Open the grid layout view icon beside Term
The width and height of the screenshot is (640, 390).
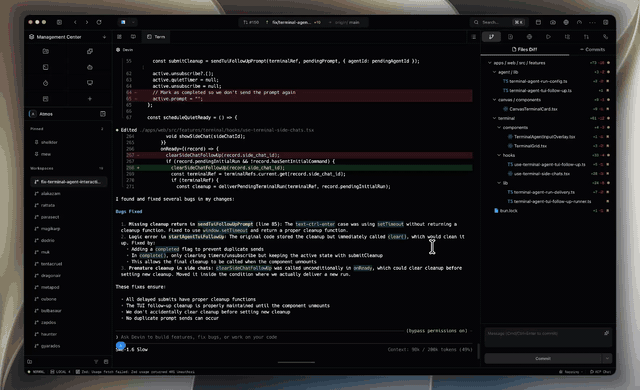119,37
